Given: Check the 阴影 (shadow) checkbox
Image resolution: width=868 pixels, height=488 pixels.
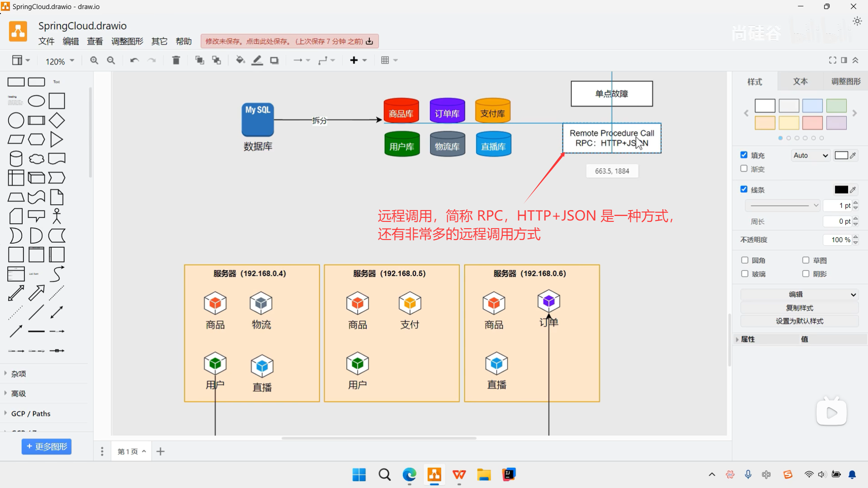Looking at the screenshot, I should click(x=805, y=274).
